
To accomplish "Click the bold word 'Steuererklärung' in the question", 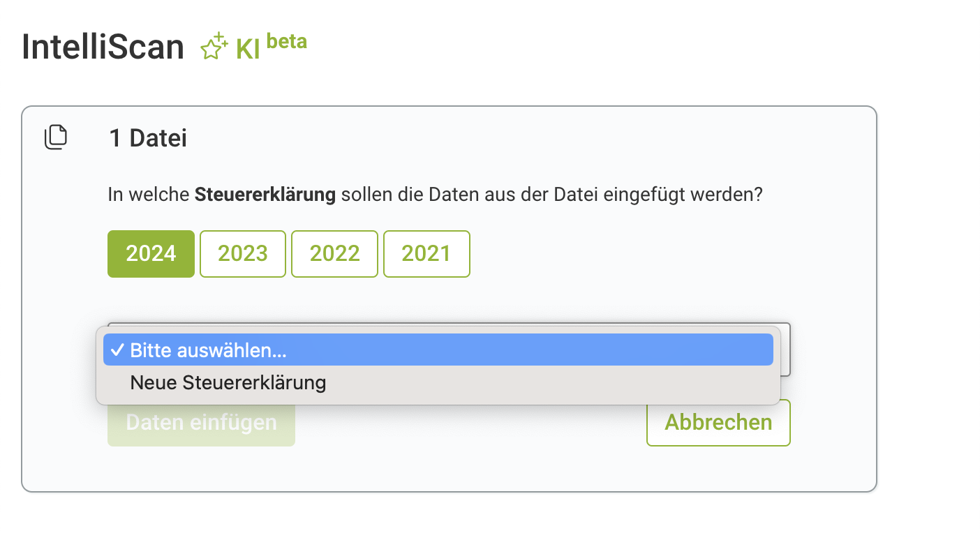I will (265, 195).
